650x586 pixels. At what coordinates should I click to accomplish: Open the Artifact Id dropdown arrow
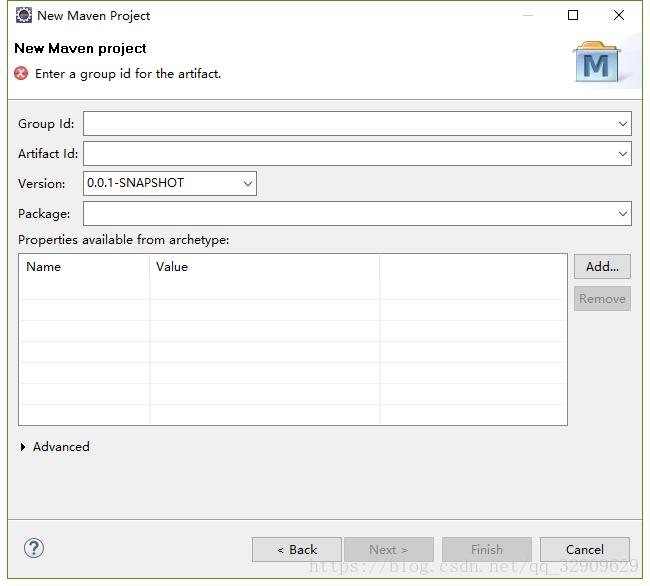point(622,154)
